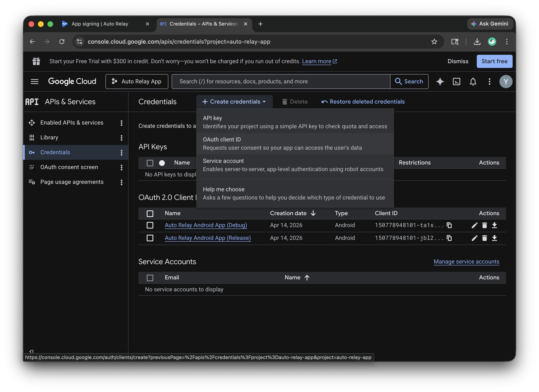539x392 pixels.
Task: Select all service accounts header checkbox
Action: (x=150, y=278)
